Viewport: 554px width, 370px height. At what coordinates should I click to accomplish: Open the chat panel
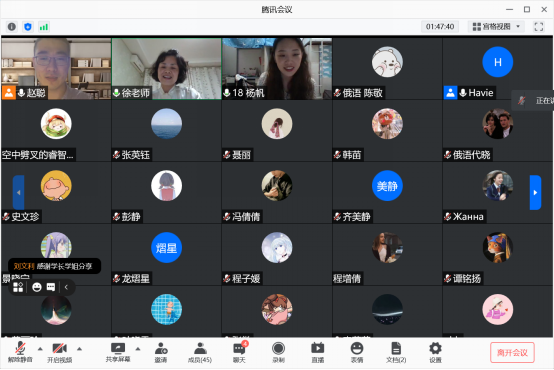click(x=239, y=352)
